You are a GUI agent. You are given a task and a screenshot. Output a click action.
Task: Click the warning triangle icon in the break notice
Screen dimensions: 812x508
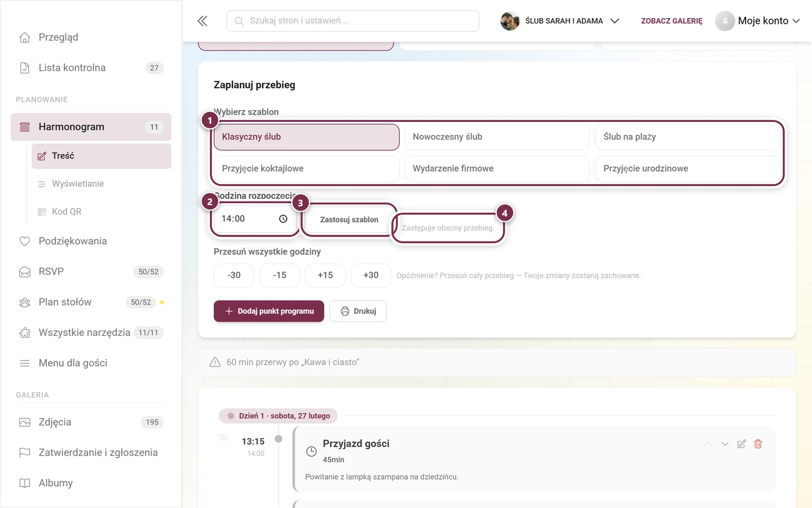[215, 362]
